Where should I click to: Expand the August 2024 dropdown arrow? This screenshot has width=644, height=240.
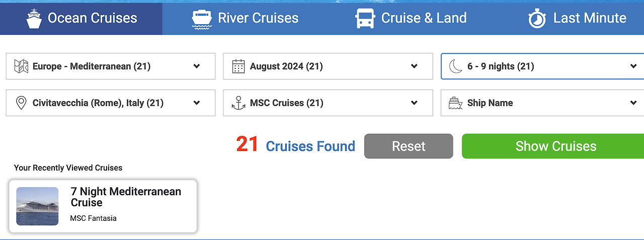[x=414, y=66]
